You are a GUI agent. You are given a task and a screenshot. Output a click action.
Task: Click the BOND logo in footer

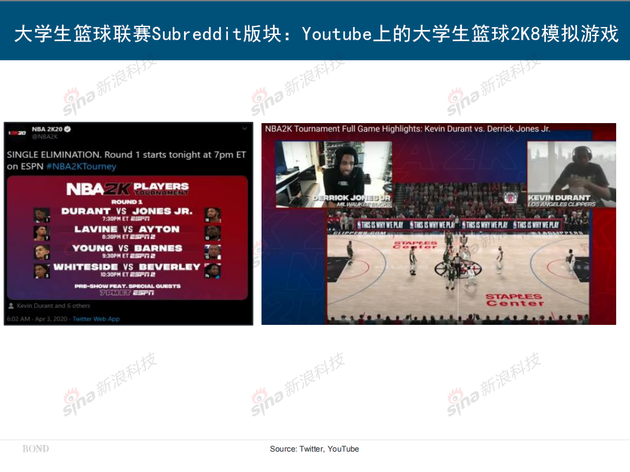tap(36, 449)
